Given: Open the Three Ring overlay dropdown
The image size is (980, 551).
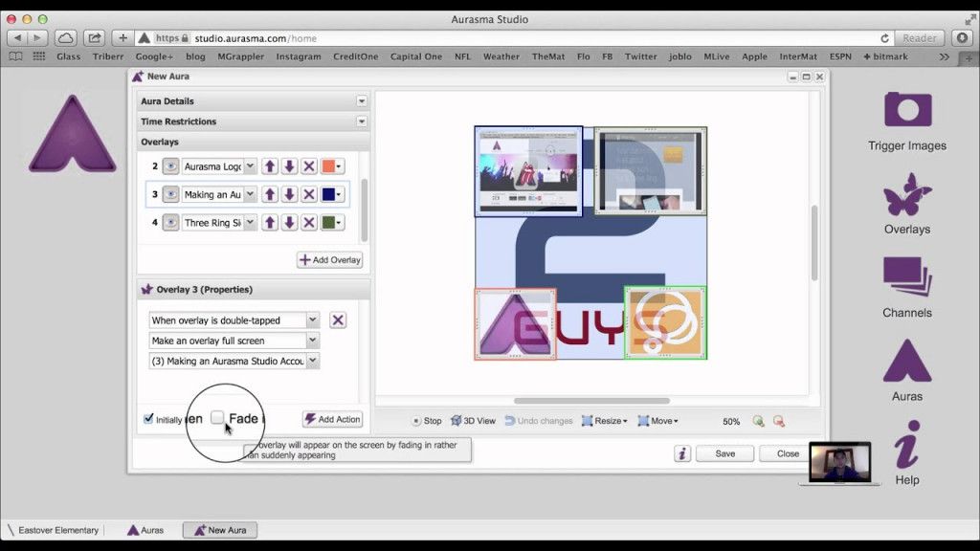Looking at the screenshot, I should (250, 222).
